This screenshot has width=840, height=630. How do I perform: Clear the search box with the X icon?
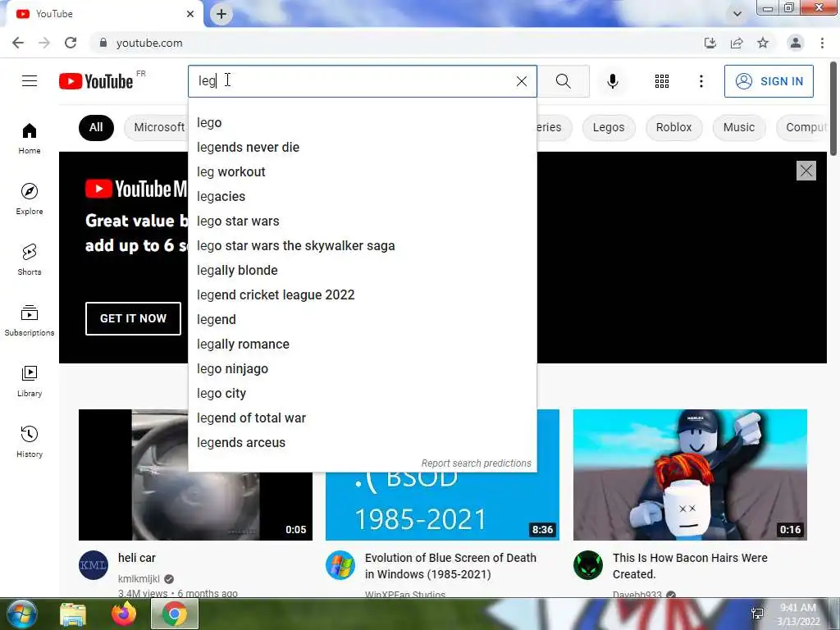tap(521, 81)
